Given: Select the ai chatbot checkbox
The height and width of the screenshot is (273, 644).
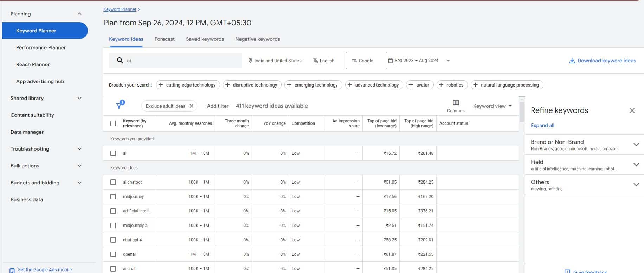Looking at the screenshot, I should pyautogui.click(x=113, y=182).
